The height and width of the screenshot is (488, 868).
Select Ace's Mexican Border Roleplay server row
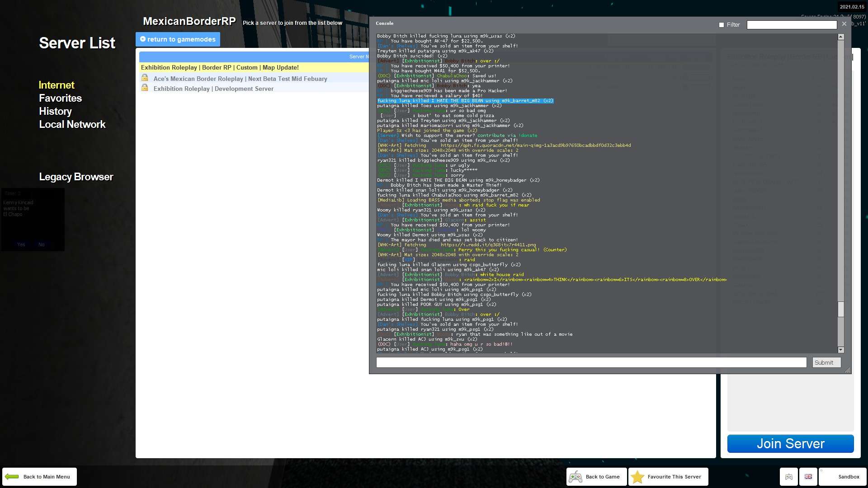[254, 79]
